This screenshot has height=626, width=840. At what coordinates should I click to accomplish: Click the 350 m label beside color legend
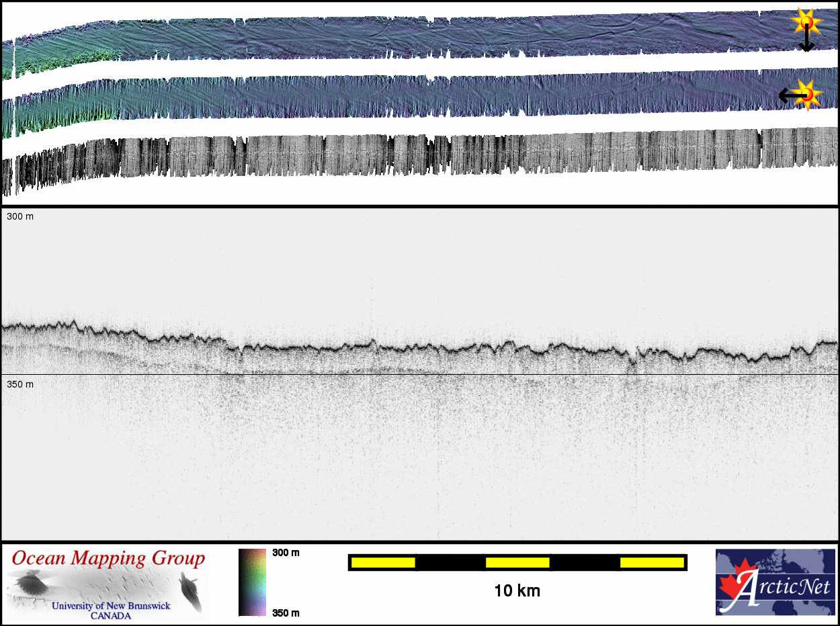tap(286, 613)
